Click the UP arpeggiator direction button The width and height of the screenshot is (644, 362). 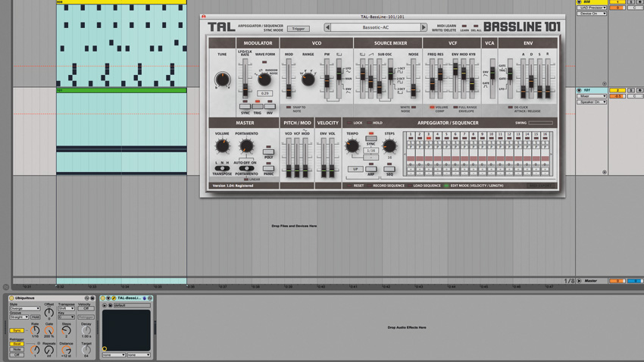pyautogui.click(x=355, y=169)
